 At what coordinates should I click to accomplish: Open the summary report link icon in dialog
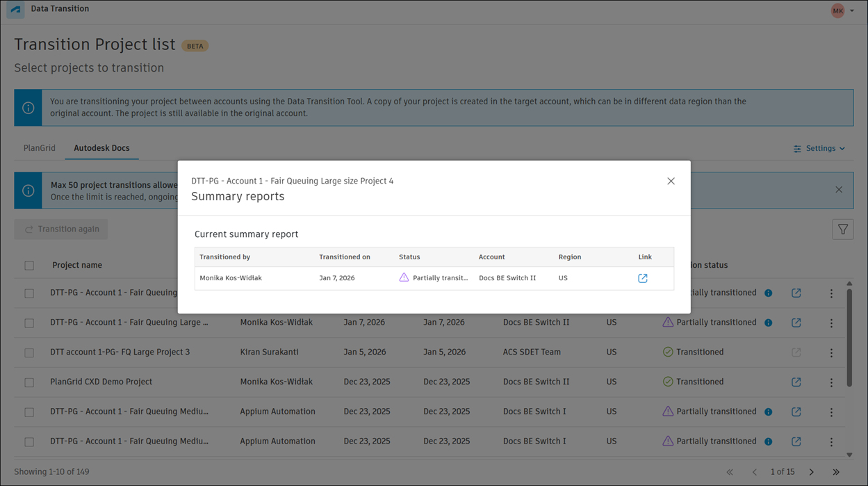tap(643, 278)
